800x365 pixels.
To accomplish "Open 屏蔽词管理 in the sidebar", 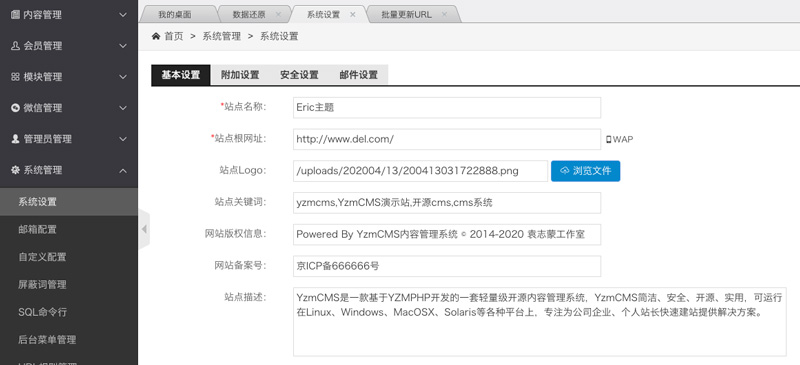I will coord(69,284).
